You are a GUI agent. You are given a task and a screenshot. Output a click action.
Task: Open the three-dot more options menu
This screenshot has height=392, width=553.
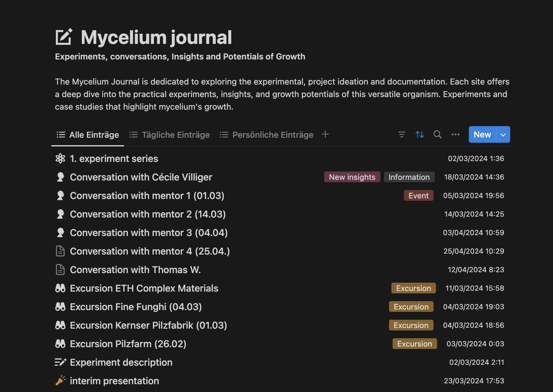(456, 135)
